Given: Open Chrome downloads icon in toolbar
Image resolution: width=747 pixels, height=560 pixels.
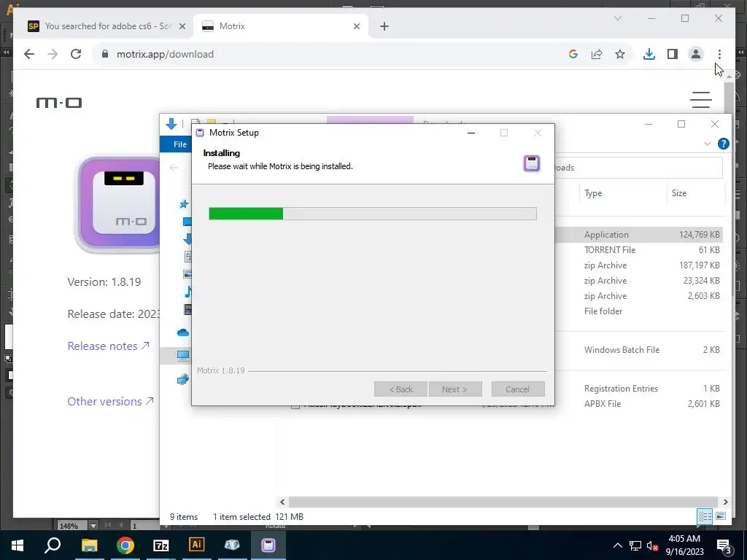Looking at the screenshot, I should [649, 54].
